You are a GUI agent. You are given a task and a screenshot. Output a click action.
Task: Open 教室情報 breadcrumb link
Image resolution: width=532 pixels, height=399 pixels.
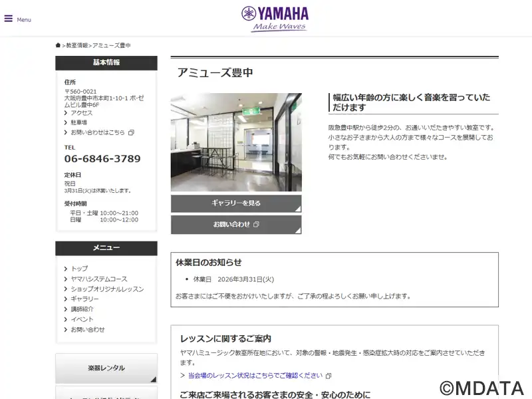coord(76,45)
